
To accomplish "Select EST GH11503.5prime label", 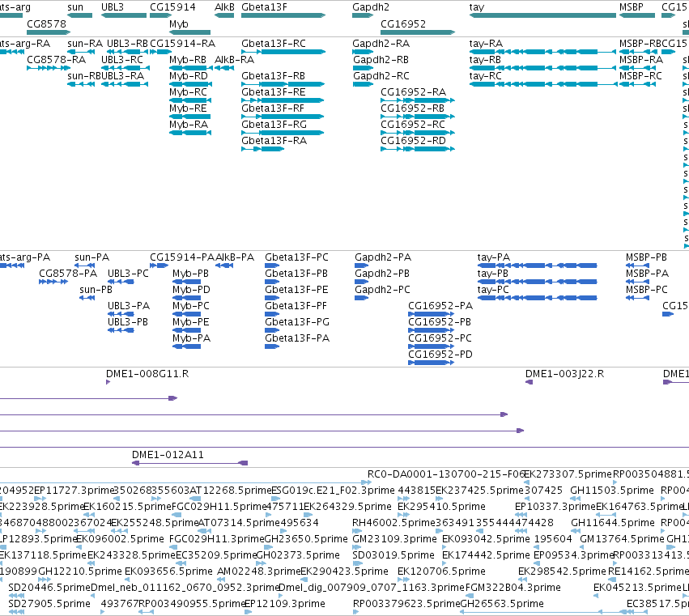I will coord(611,491).
